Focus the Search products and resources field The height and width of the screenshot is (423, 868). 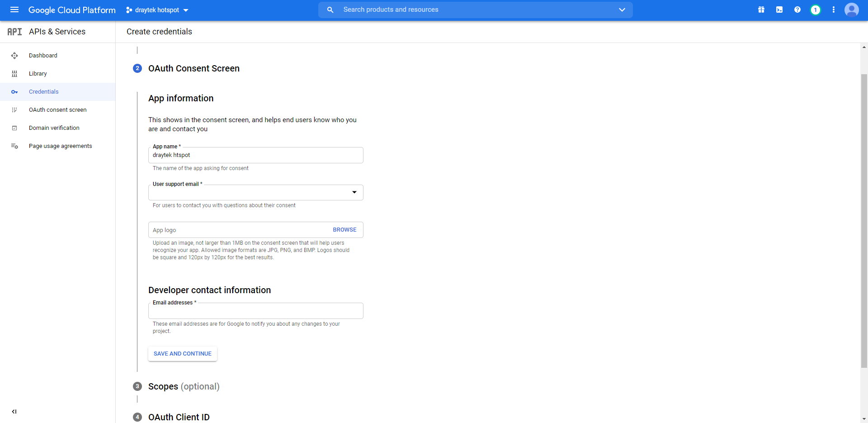[475, 10]
